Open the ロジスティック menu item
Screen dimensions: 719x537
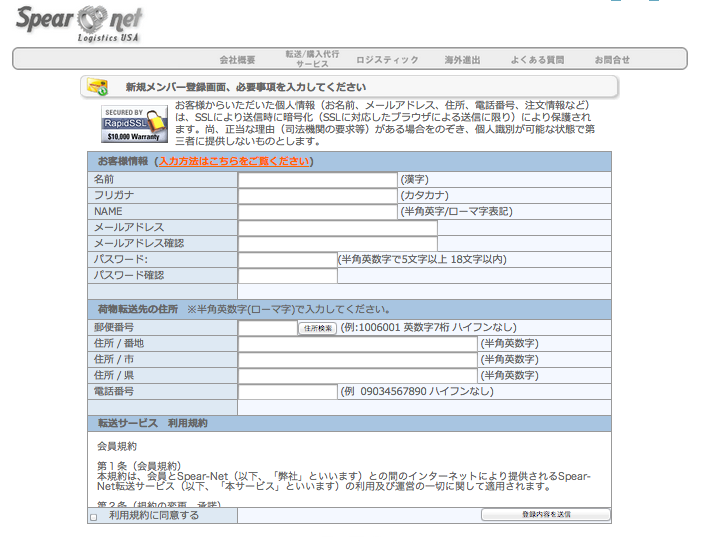[x=387, y=60]
